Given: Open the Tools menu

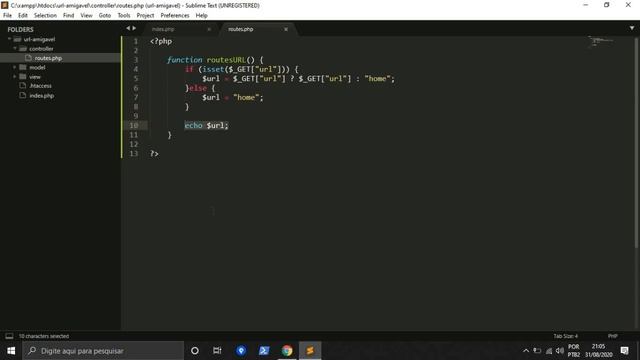Looking at the screenshot, I should (124, 16).
